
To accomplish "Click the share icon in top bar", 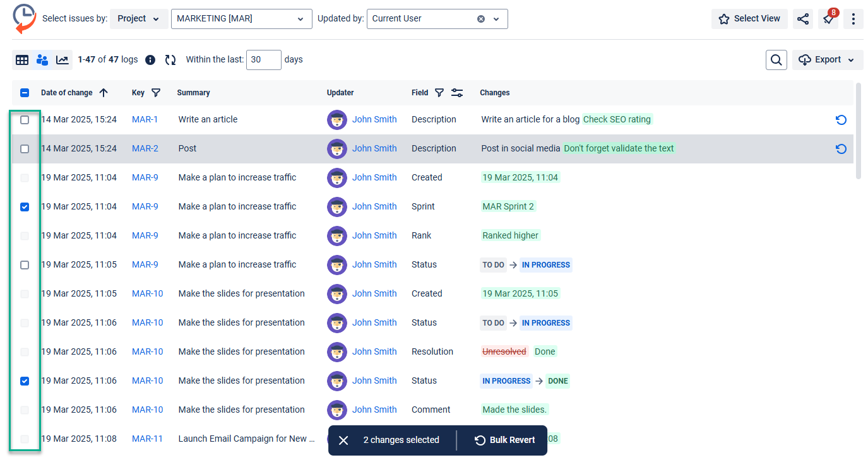I will click(802, 19).
